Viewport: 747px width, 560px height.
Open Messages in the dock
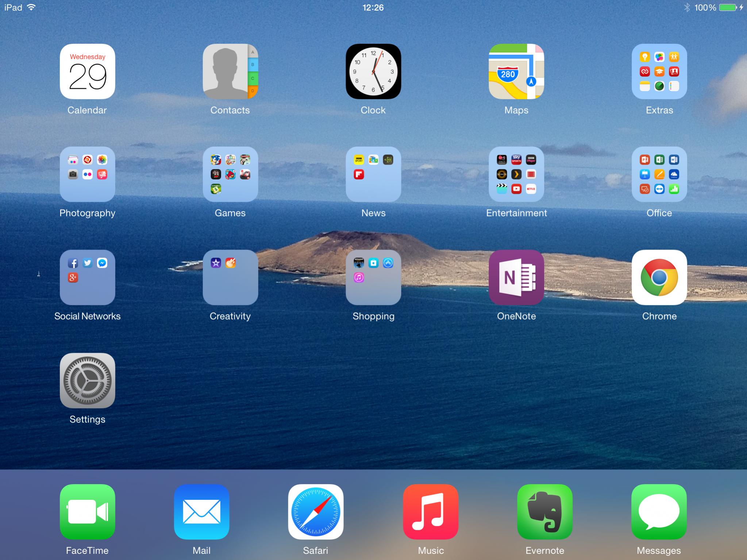click(x=659, y=512)
